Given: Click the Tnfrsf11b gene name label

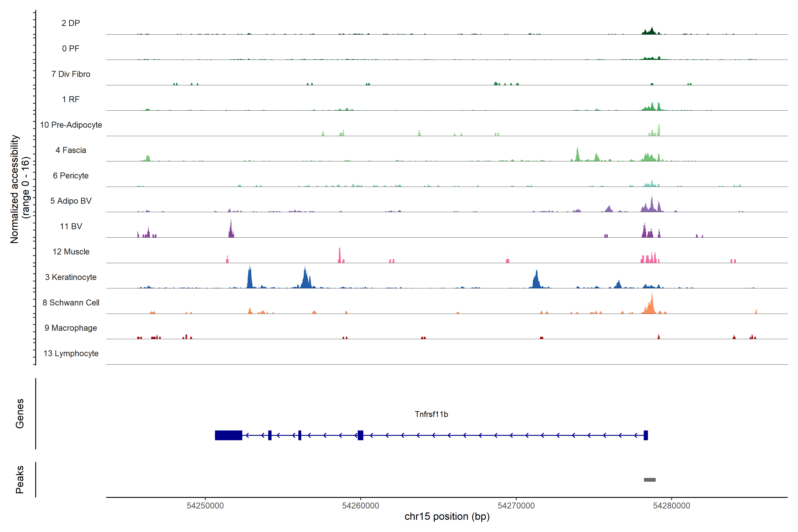Looking at the screenshot, I should point(431,414).
